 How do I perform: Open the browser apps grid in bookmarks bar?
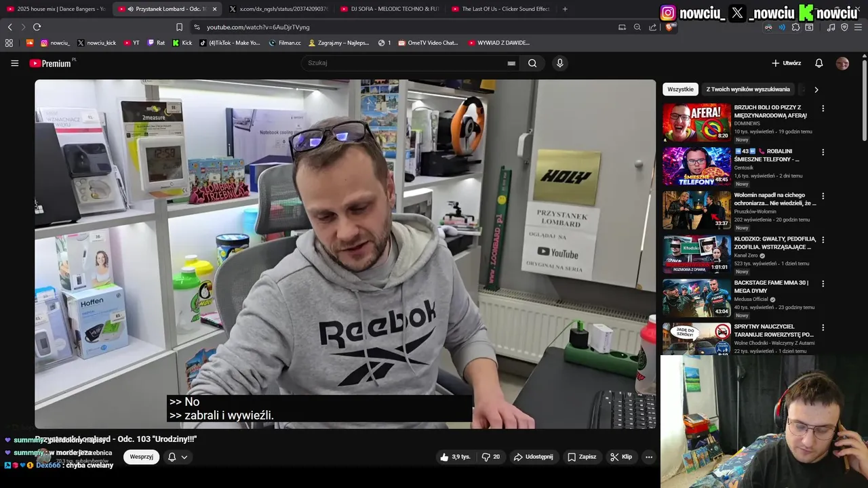[9, 43]
